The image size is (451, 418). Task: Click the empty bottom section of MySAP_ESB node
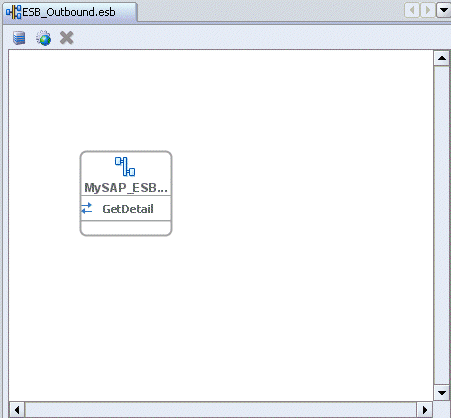(126, 228)
